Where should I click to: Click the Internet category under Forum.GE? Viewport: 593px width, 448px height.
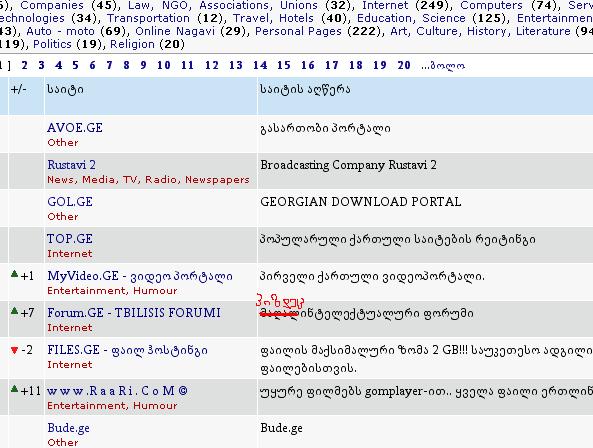70,328
